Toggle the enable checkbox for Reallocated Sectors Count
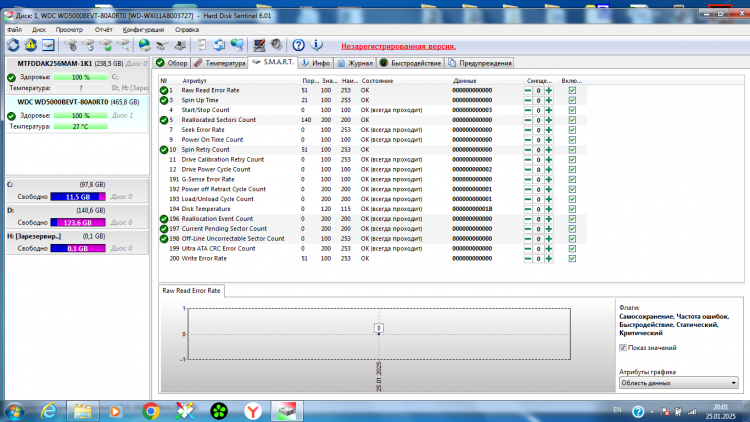Image resolution: width=750 pixels, height=422 pixels. point(572,120)
